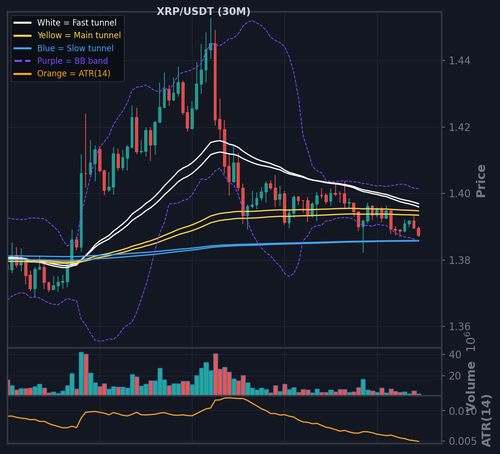Click the 1.44 price axis label
Image resolution: width=500 pixels, height=454 pixels.
(460, 61)
